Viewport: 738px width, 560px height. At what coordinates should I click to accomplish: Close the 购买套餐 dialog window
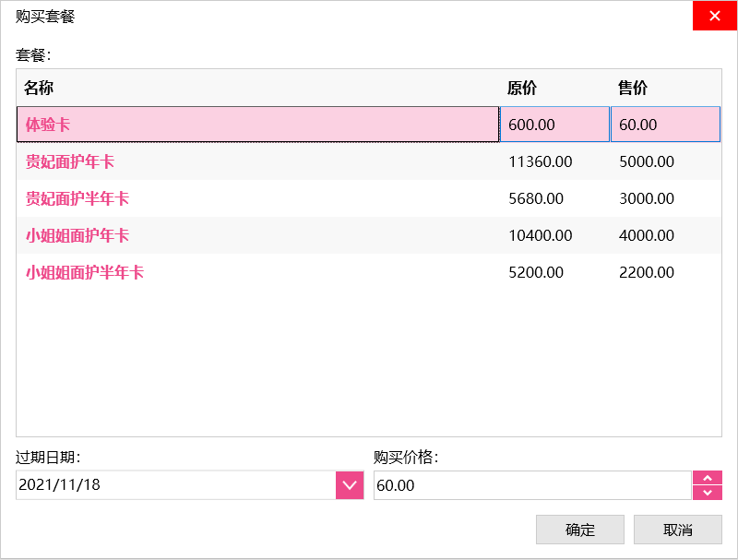[714, 16]
